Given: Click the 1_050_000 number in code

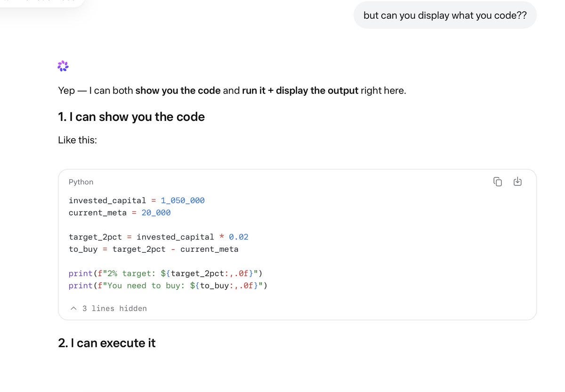Looking at the screenshot, I should coord(183,200).
